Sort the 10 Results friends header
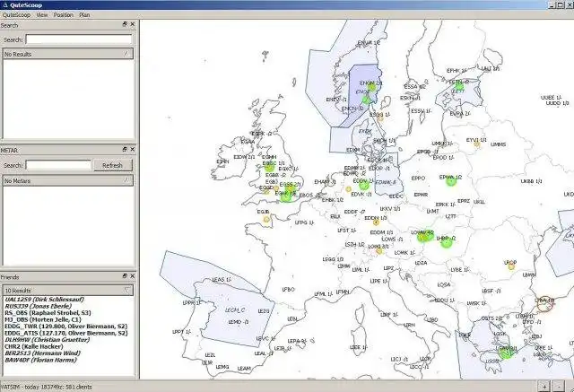This screenshot has height=392, width=574. 68,291
